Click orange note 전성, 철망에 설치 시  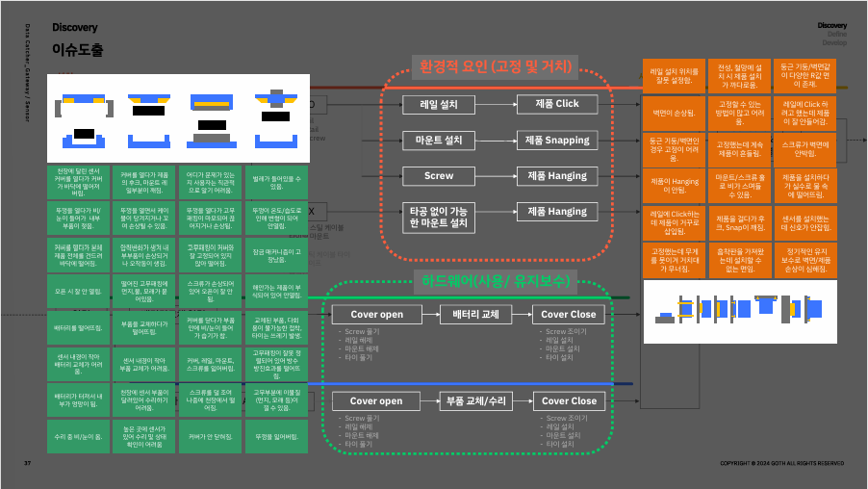pos(739,76)
